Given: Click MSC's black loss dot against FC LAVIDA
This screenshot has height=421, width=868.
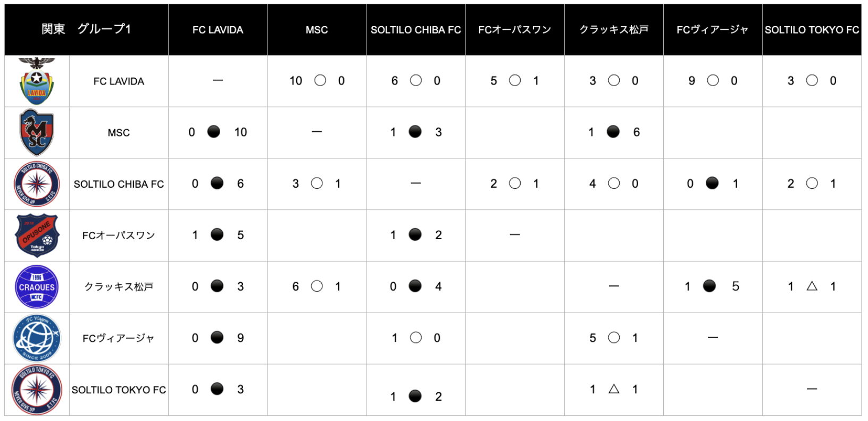Looking at the screenshot, I should click(x=214, y=132).
